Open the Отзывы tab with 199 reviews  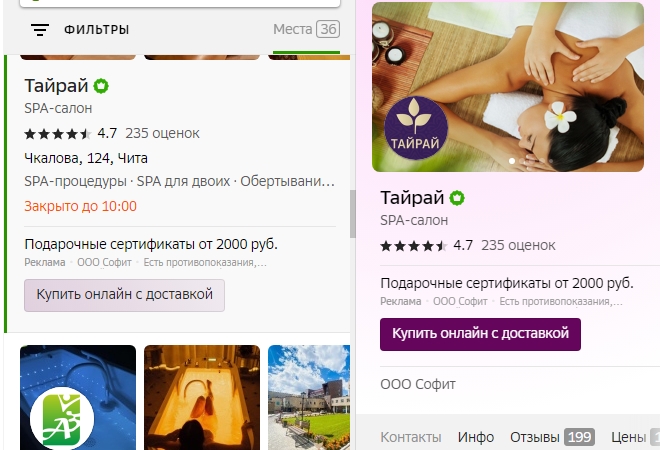tap(552, 437)
